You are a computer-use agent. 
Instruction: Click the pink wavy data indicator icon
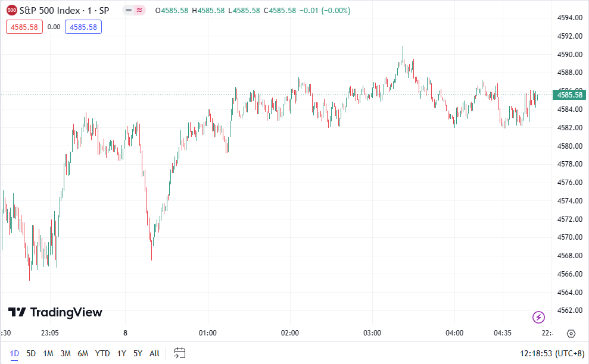coord(140,11)
